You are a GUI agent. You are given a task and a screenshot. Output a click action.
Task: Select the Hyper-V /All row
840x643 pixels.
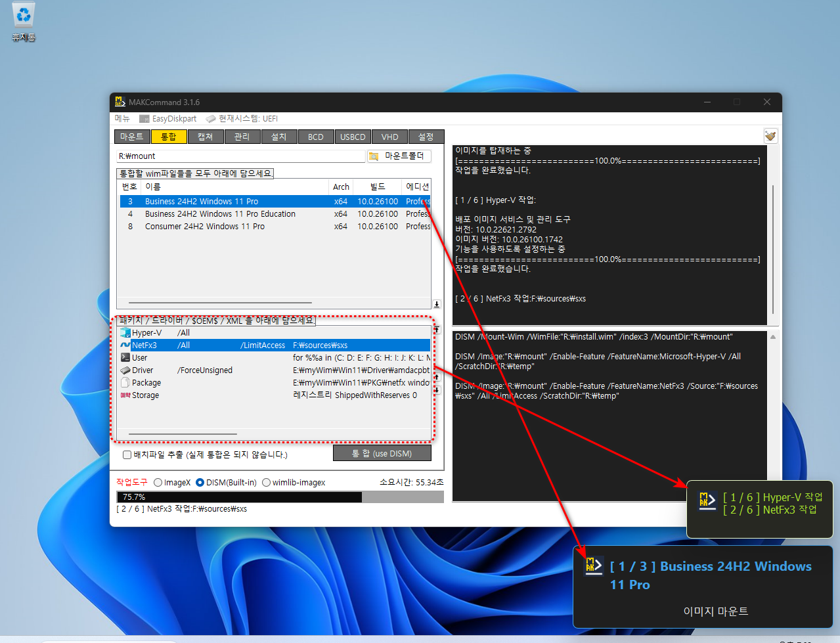pyautogui.click(x=275, y=333)
